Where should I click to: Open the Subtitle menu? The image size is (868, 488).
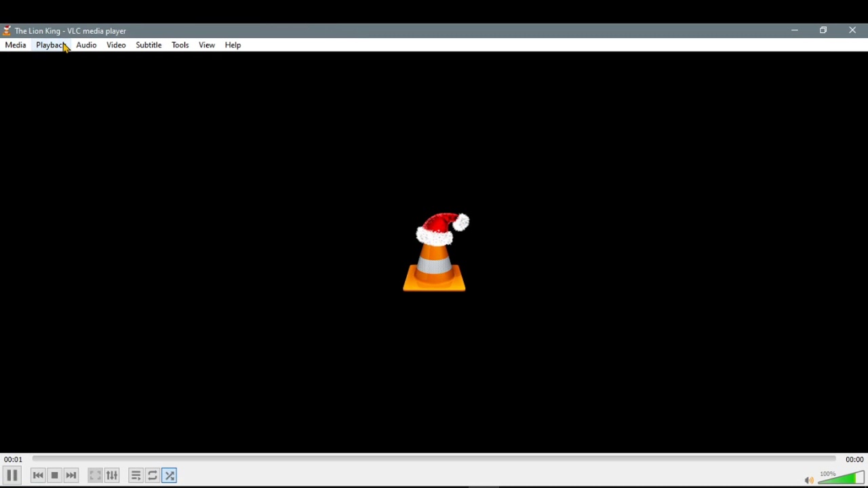149,45
